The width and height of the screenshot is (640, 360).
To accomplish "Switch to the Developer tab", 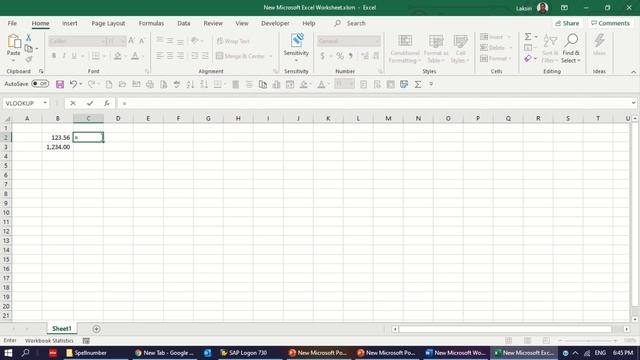I will point(275,23).
